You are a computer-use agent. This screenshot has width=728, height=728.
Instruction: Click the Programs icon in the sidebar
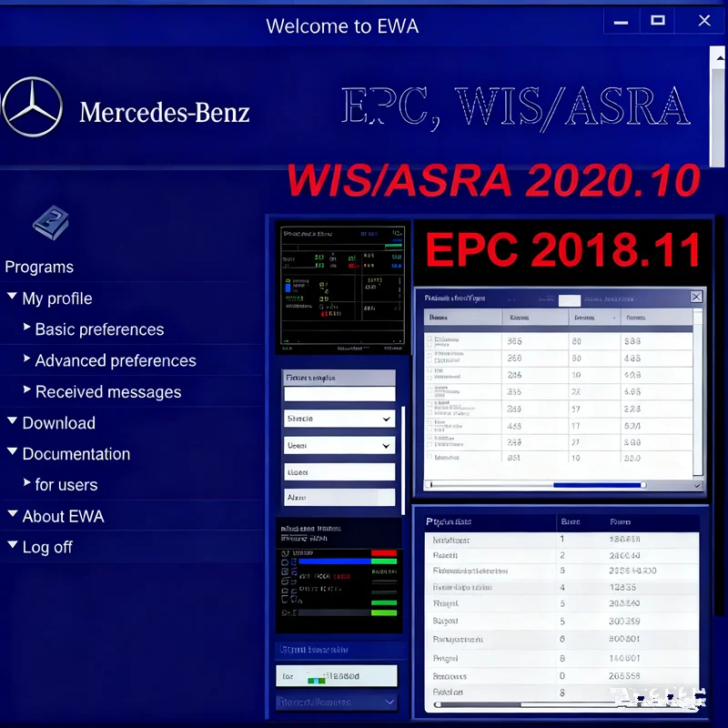[50, 223]
